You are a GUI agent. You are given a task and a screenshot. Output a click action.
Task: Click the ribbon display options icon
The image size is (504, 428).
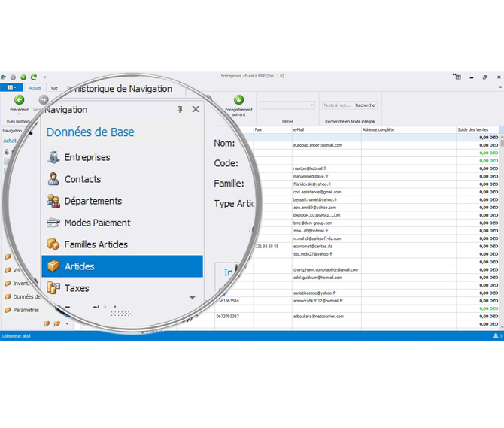click(x=457, y=77)
